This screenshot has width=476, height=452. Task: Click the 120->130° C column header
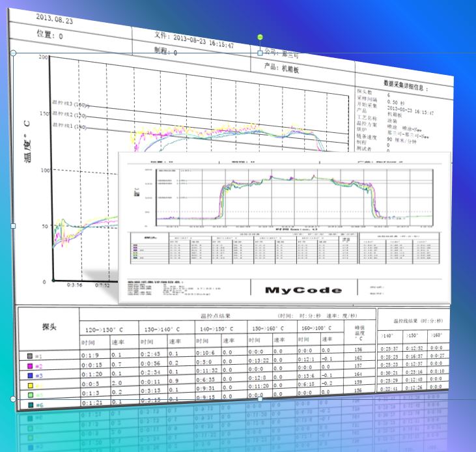109,329
